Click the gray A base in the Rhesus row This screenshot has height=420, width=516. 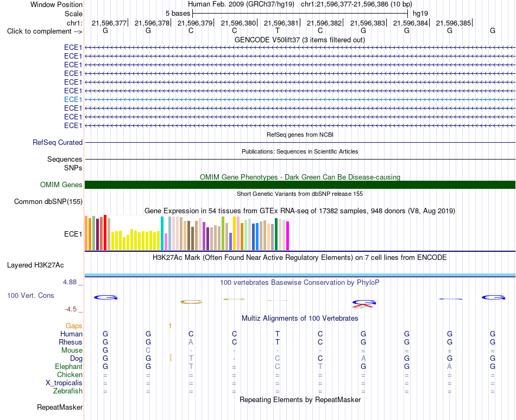click(191, 342)
